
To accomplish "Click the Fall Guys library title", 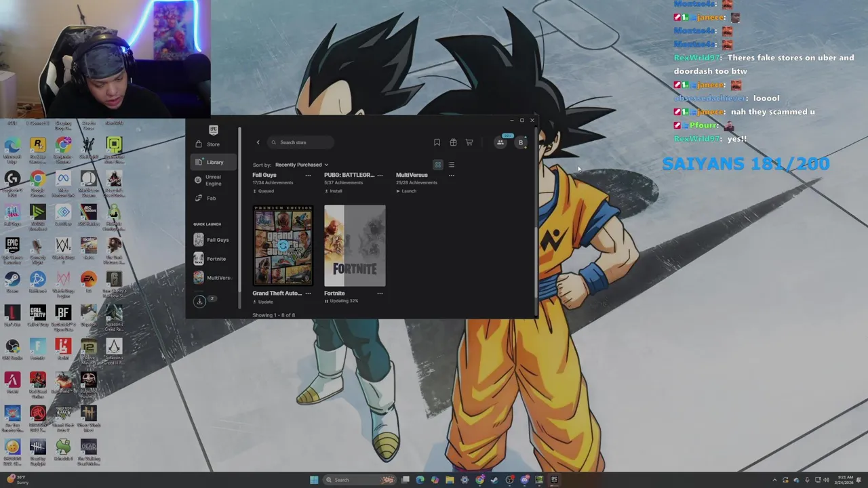I will 264,175.
